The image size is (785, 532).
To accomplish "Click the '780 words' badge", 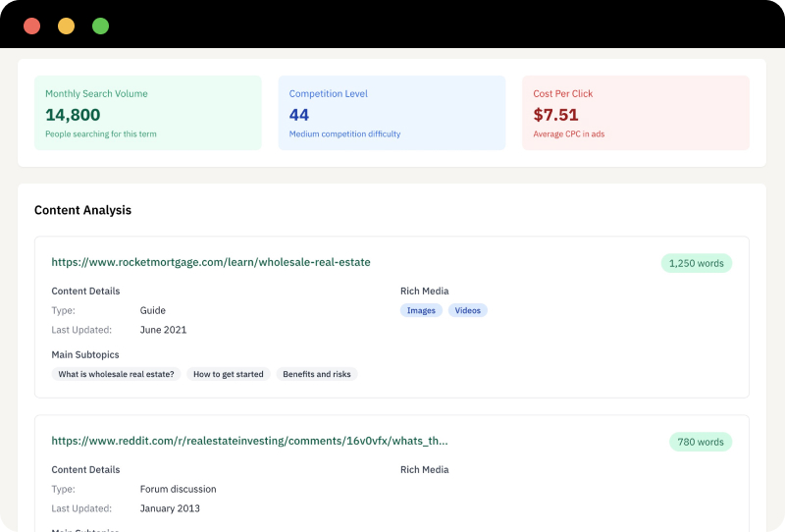I will point(701,442).
